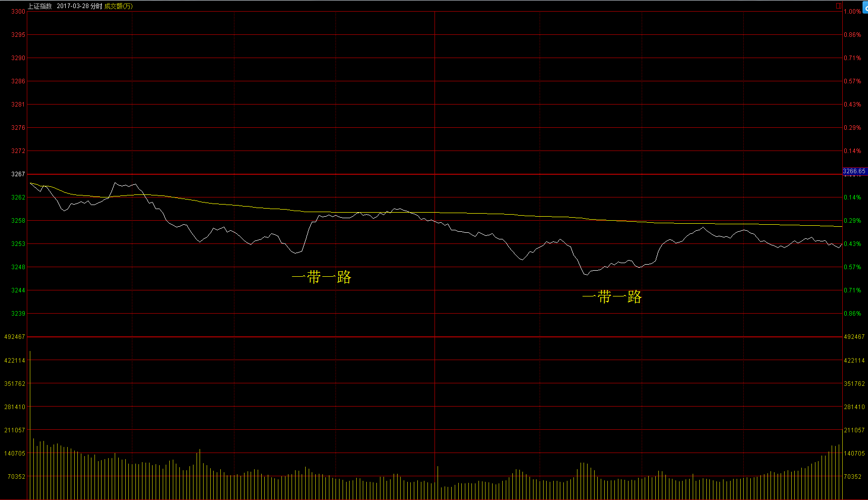
Task: Click the 分时 chart mode label
Action: coord(96,6)
